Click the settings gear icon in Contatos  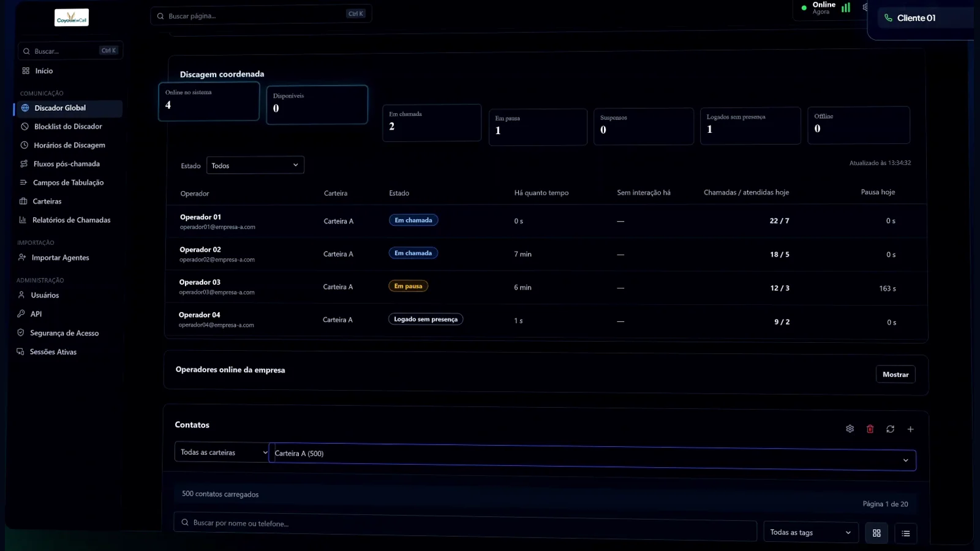click(850, 429)
